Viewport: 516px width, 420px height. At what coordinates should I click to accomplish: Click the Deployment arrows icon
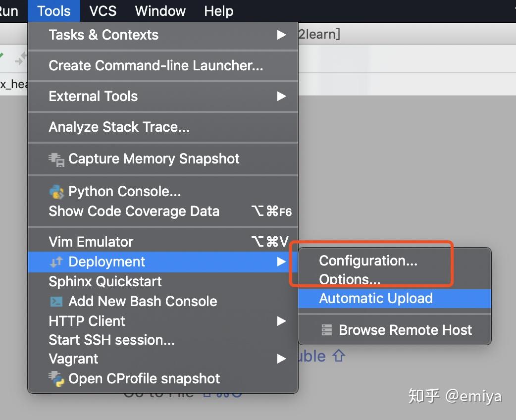pyautogui.click(x=56, y=262)
